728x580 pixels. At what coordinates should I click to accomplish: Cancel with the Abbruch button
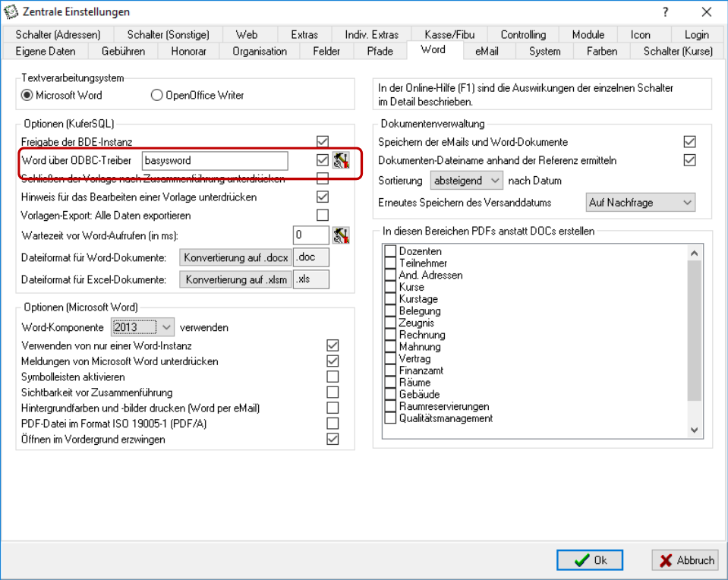click(x=685, y=560)
